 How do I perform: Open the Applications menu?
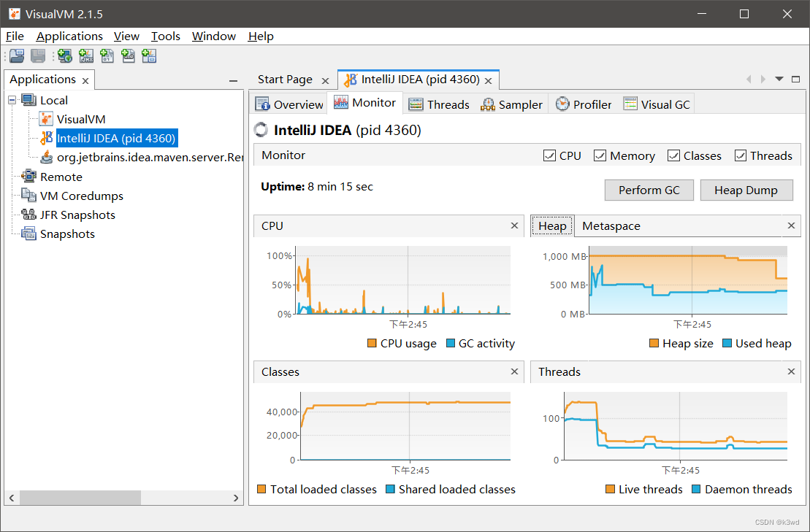click(x=69, y=36)
